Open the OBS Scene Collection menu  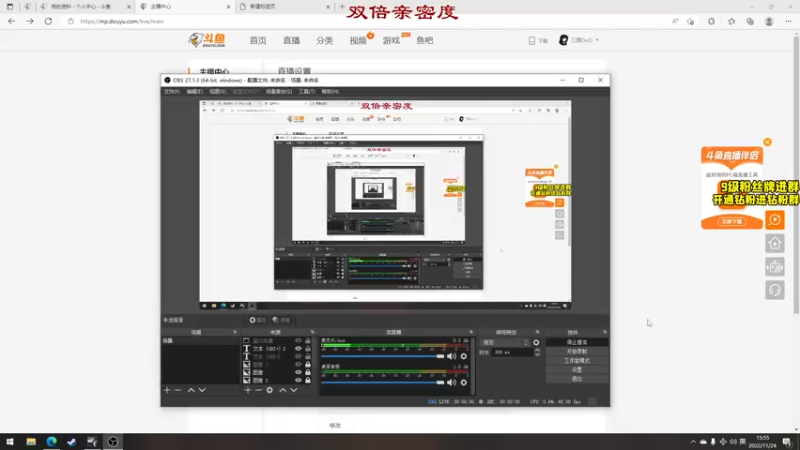pyautogui.click(x=279, y=91)
